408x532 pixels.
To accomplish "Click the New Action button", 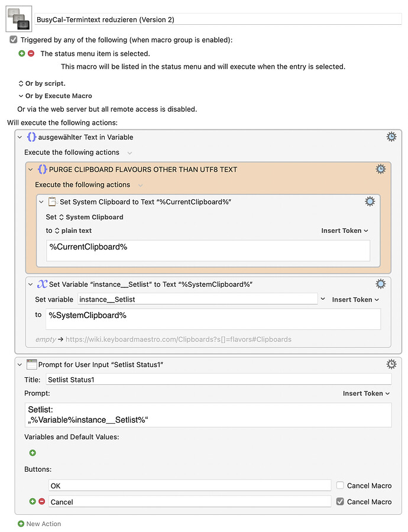I will (40, 524).
